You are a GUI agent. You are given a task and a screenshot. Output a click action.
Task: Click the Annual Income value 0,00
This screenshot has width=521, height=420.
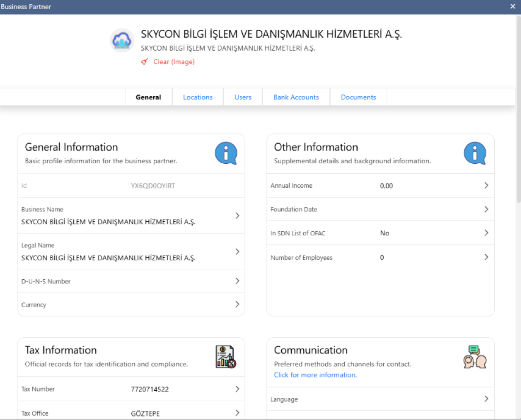tap(386, 186)
